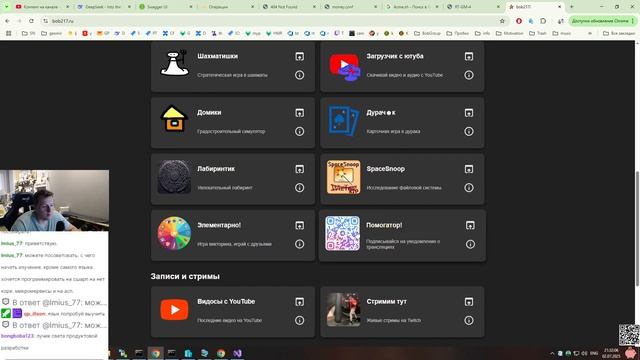640x360 pixels.
Task: Show info for the Лабиринтик card
Action: click(300, 188)
